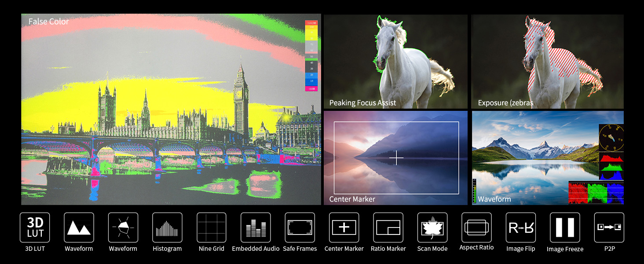Toggle the Ratio Marker overlay icon
The height and width of the screenshot is (264, 644).
[388, 227]
